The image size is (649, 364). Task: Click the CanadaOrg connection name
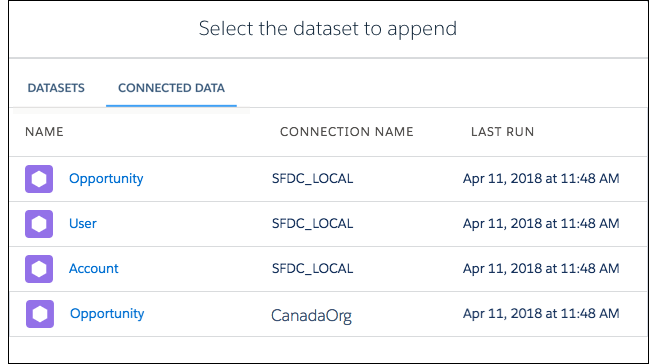click(x=311, y=316)
